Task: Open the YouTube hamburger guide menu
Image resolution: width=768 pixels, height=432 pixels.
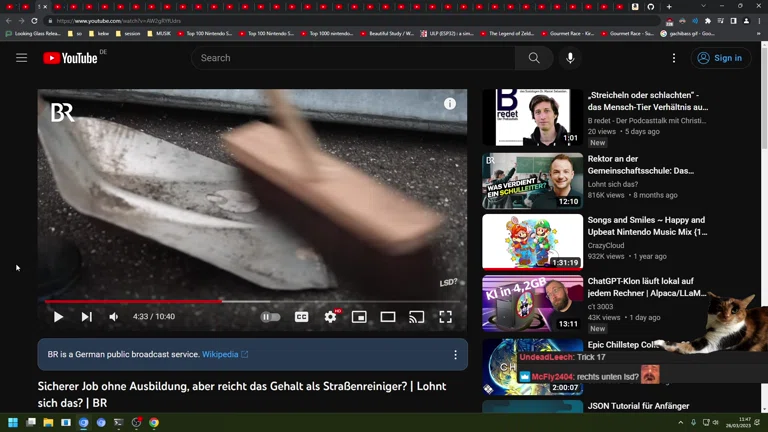Action: point(22,58)
